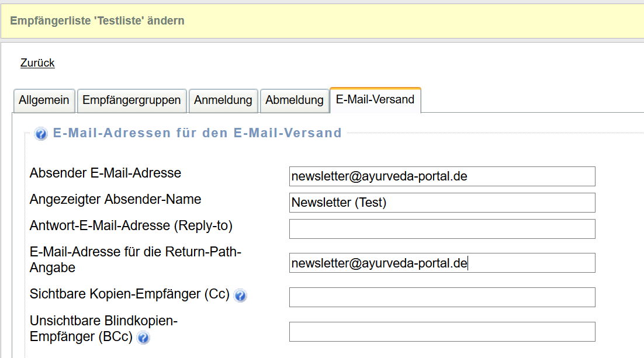Place cursor in Return-Path address field
Screen dimensions: 644x358
pos(442,263)
